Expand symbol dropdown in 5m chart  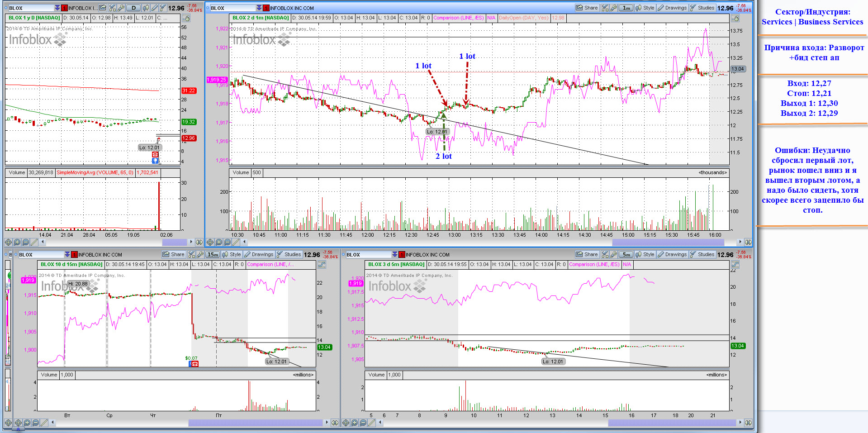pos(395,254)
